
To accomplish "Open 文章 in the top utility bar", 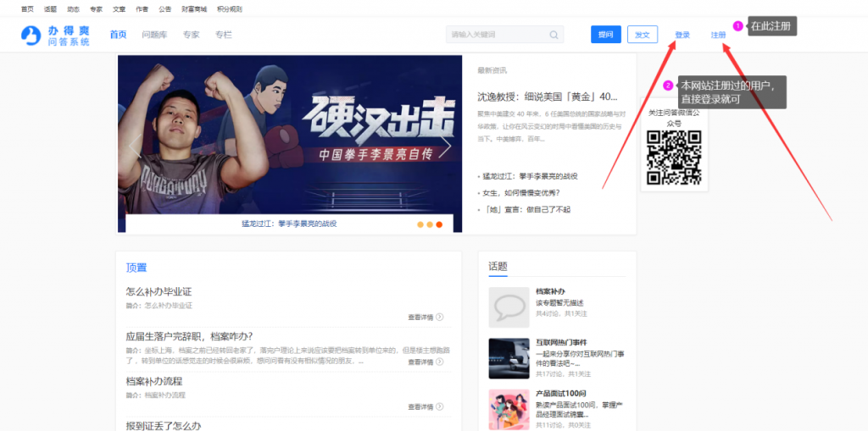I will 119,9.
